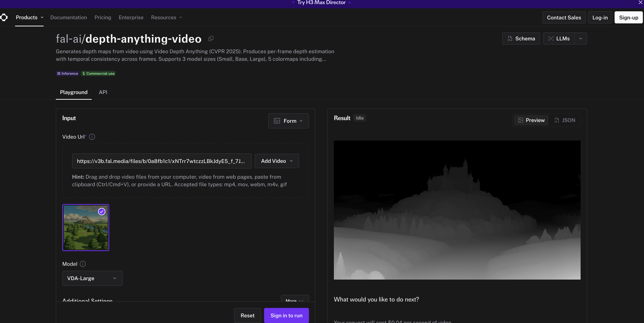
Task: Click the Idle status badge
Action: point(360,118)
